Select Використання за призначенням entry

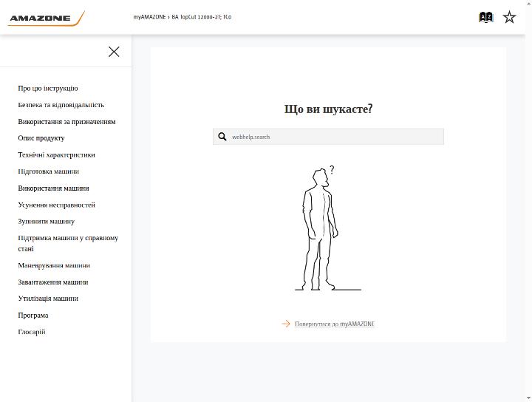coord(66,121)
